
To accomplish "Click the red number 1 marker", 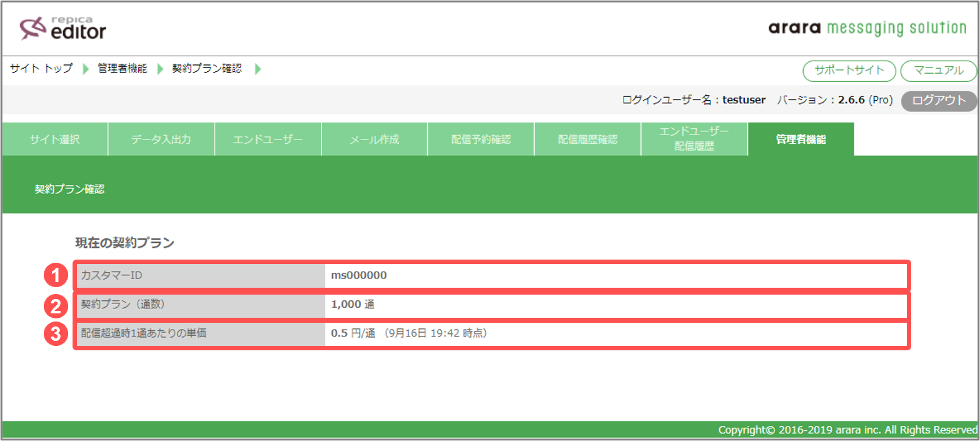I will (56, 275).
